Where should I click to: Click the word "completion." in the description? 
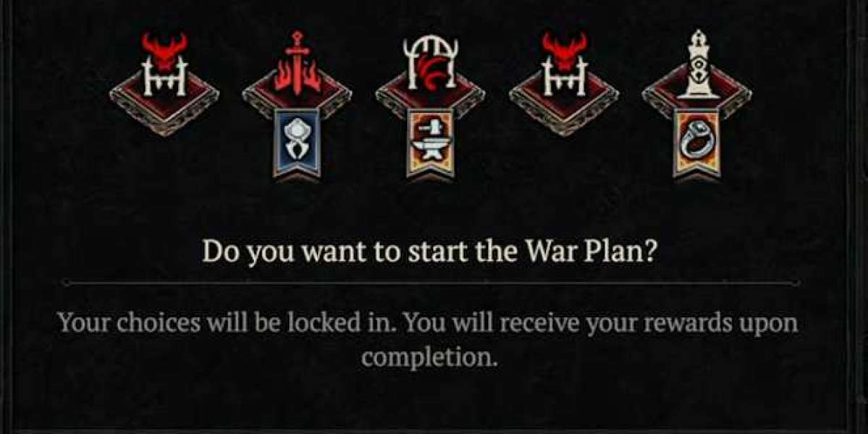click(430, 357)
